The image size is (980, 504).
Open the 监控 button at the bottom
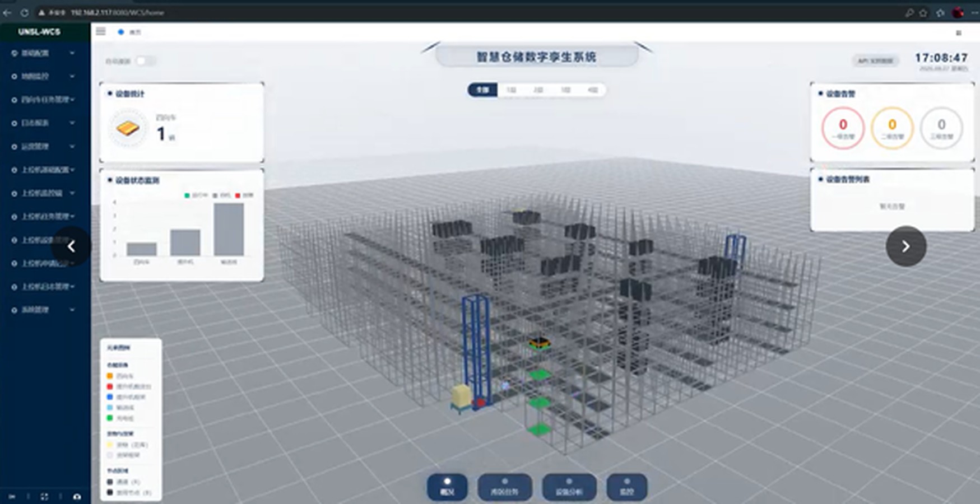[x=626, y=487]
